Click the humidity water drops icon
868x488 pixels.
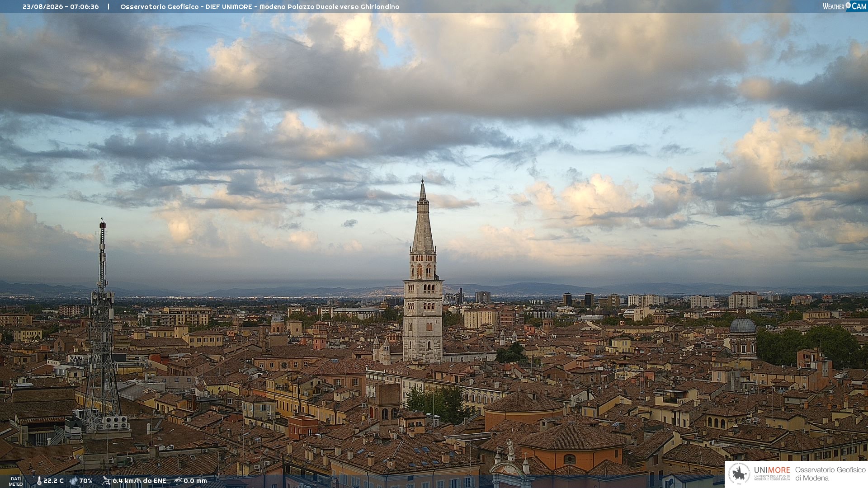73,481
